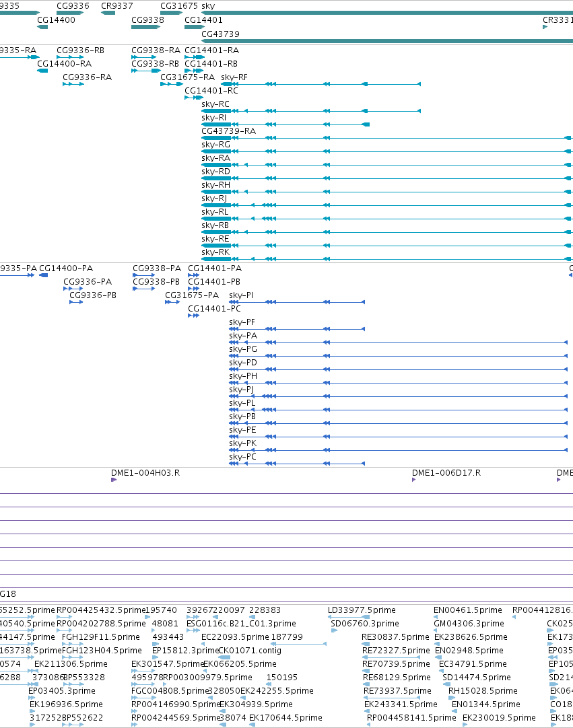Select EST label EN00461.5prime
This screenshot has height=728, width=573.
point(468,610)
